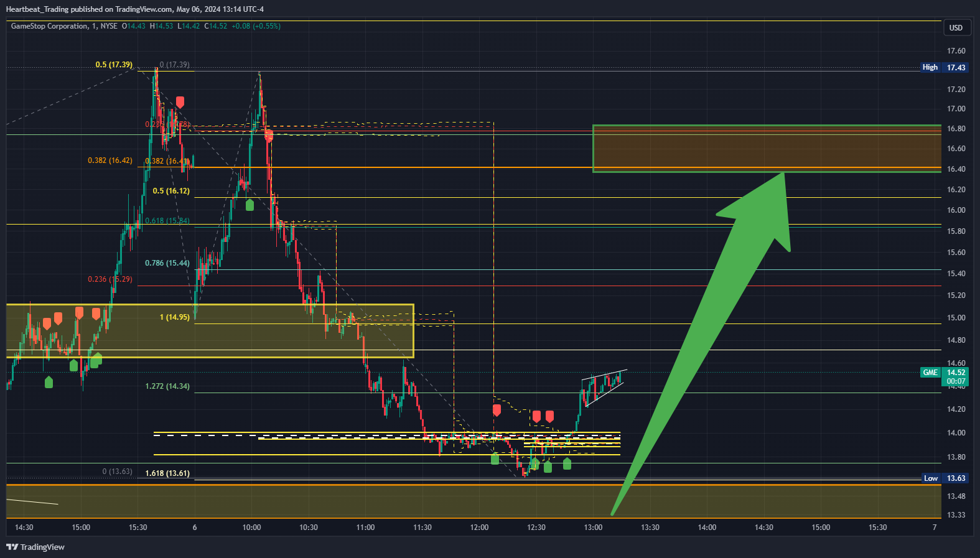980x558 pixels.
Task: Select the 0.786 (15.44) Fibonacci label
Action: pos(167,263)
